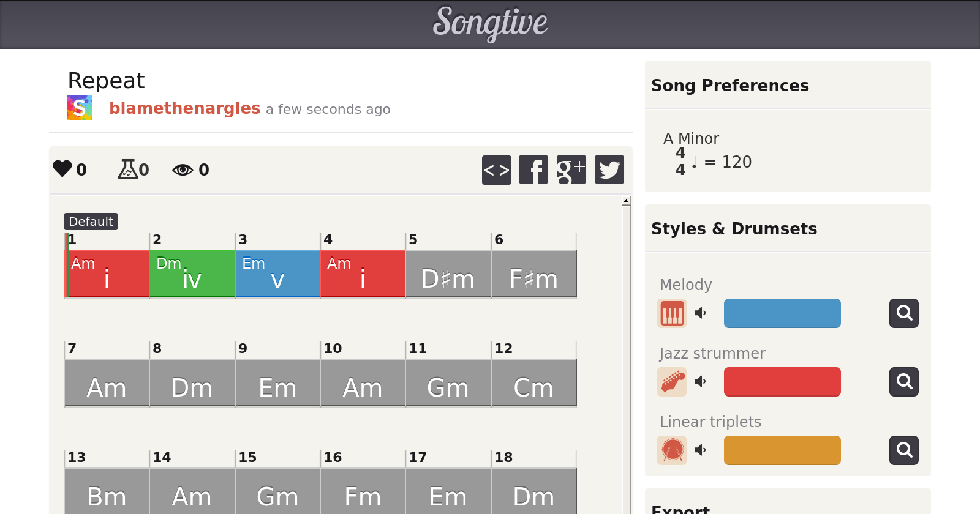Mute the Jazz strummer track
Screen dimensions: 980x514
(x=700, y=382)
